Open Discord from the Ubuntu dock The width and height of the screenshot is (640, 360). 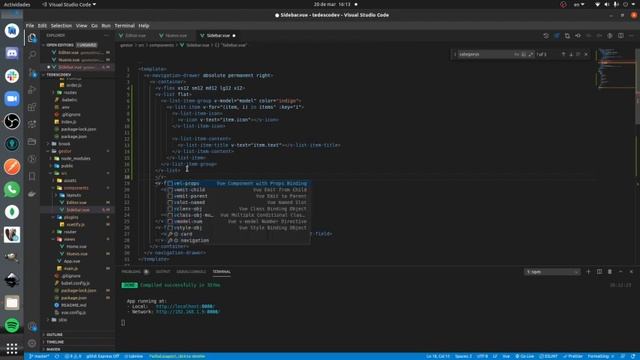[x=12, y=53]
